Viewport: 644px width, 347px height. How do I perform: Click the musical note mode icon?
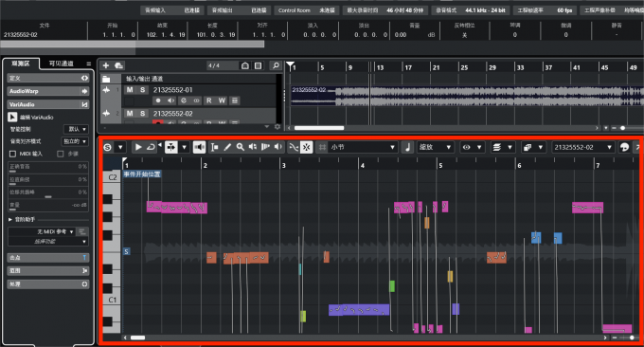coord(408,147)
